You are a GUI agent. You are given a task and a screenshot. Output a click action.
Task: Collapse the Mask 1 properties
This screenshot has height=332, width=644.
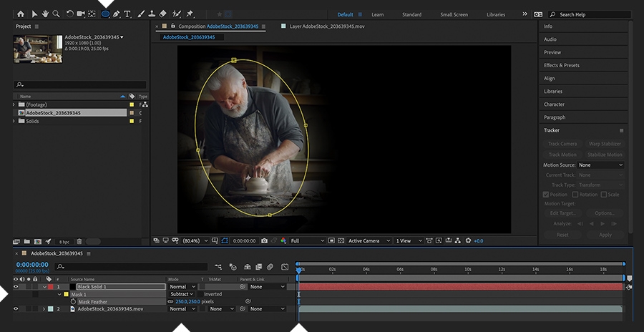[x=59, y=294]
